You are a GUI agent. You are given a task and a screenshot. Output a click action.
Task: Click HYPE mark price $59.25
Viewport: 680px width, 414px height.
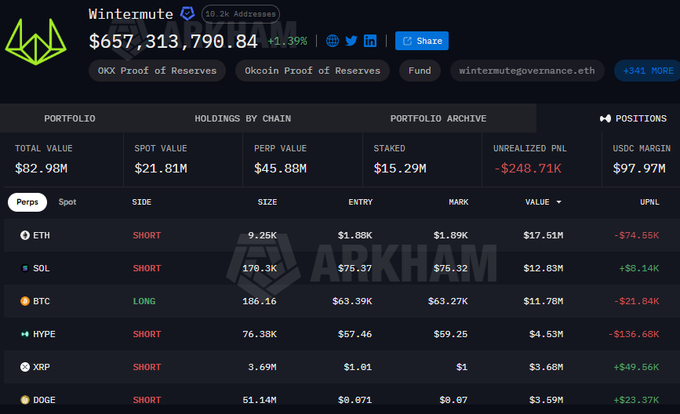click(451, 334)
